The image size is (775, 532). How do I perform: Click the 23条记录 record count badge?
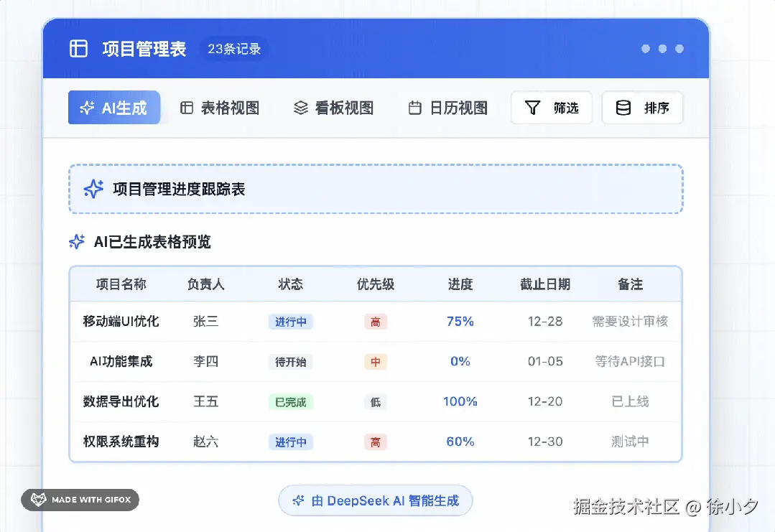(x=234, y=49)
